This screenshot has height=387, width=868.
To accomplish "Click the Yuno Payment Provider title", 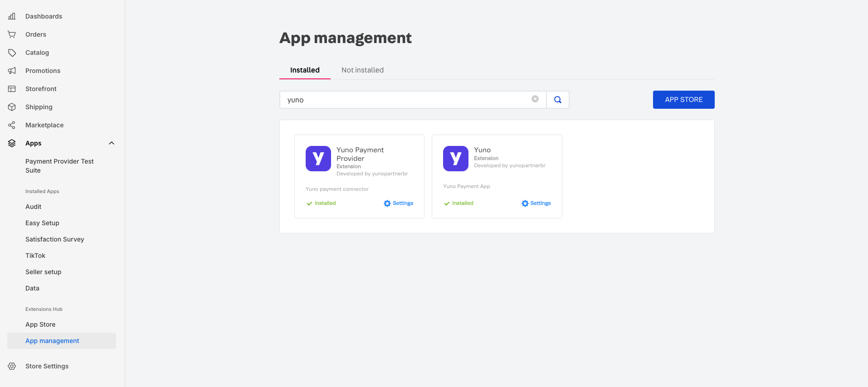I will [x=360, y=154].
